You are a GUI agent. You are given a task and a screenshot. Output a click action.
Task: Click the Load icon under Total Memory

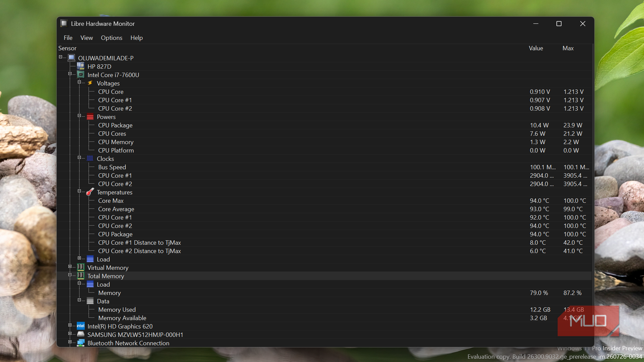(x=90, y=284)
